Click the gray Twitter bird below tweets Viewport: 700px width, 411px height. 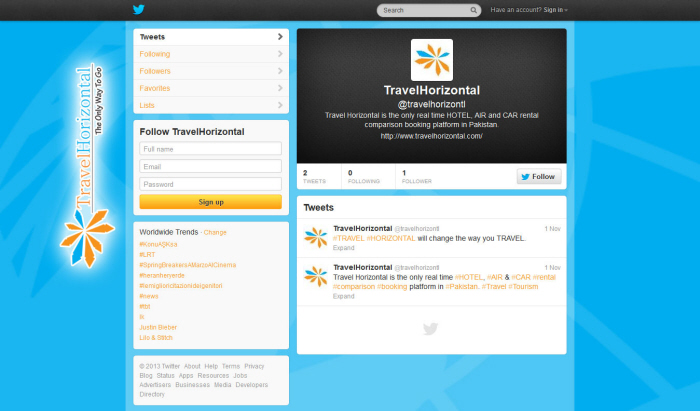point(430,329)
